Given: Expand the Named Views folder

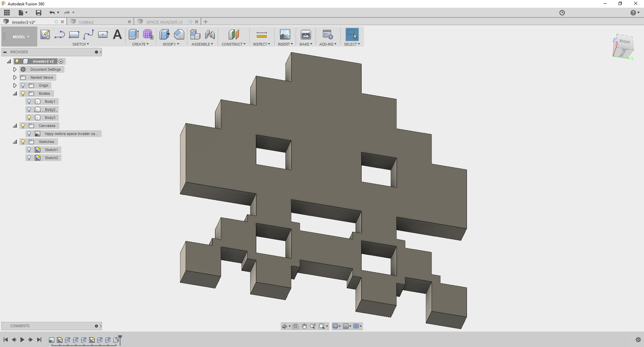Looking at the screenshot, I should click(15, 77).
